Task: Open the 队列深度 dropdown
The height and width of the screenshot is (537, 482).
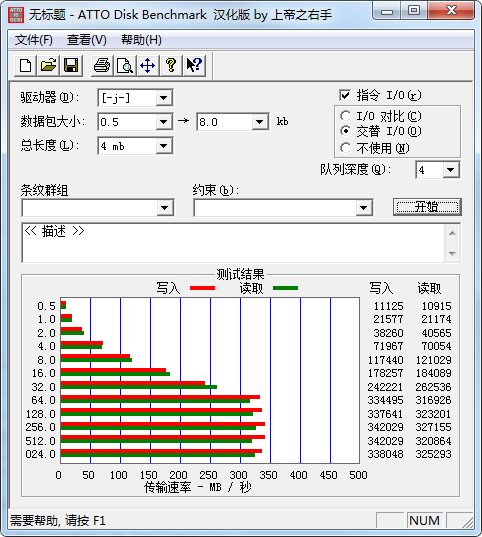Action: [450, 170]
